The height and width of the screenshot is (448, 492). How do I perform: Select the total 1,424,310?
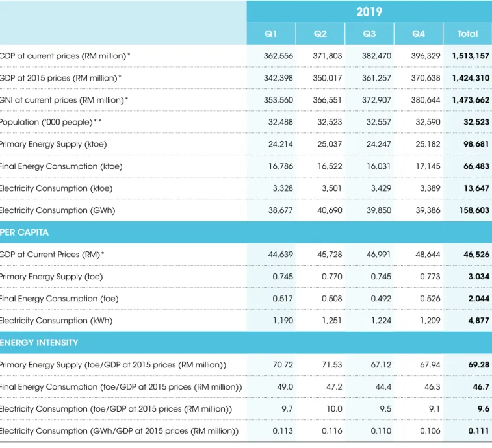[471, 78]
